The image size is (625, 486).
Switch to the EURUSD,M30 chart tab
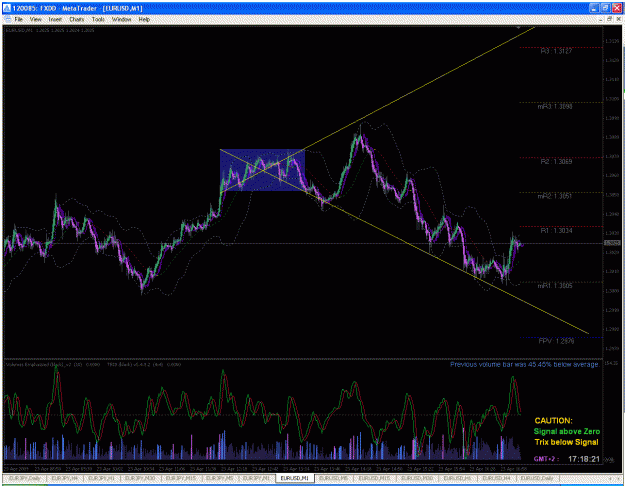[417, 478]
